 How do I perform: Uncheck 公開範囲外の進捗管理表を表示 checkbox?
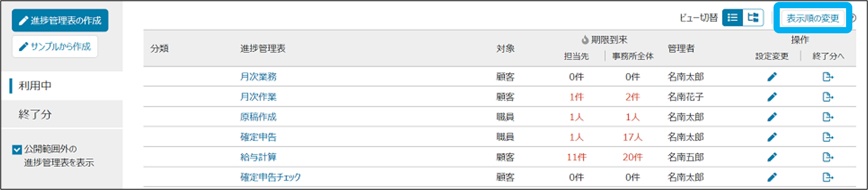point(17,149)
